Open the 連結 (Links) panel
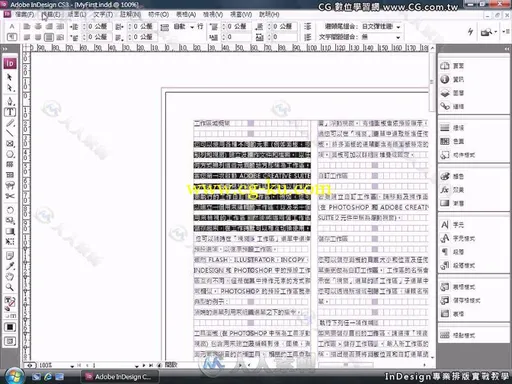Viewport: 512px width, 384px height. pyautogui.click(x=452, y=106)
